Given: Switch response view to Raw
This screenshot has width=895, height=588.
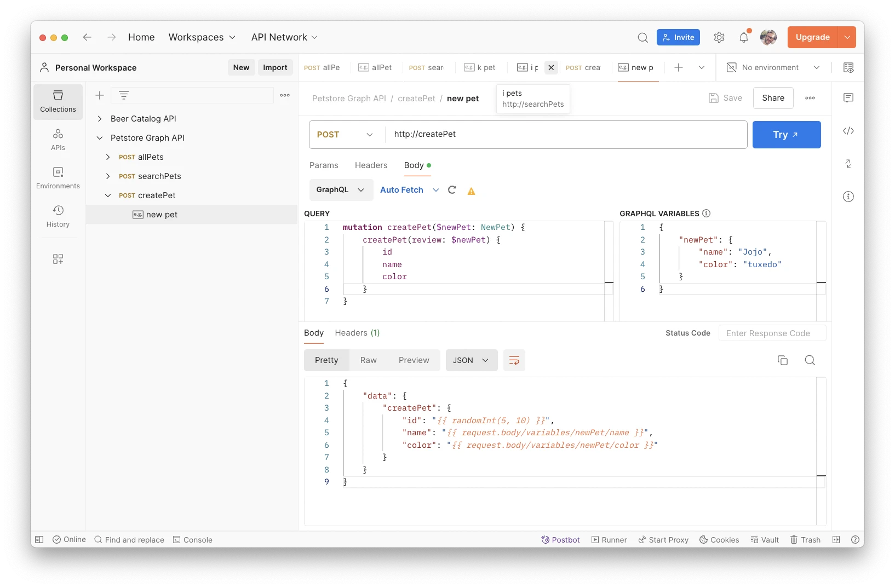Looking at the screenshot, I should click(368, 360).
